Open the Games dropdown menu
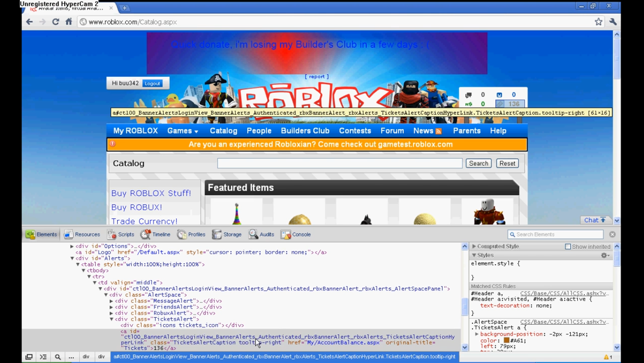644x363 pixels. [182, 131]
